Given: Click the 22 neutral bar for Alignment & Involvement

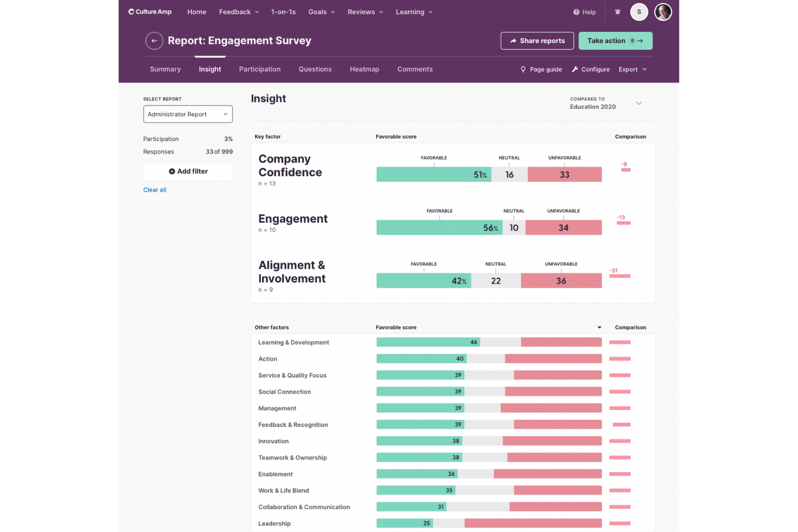Looking at the screenshot, I should [x=496, y=281].
